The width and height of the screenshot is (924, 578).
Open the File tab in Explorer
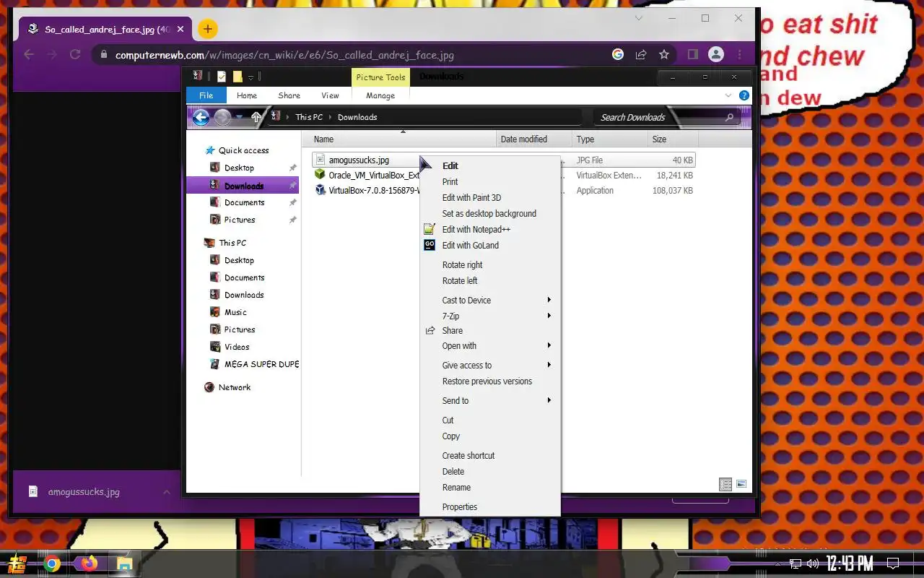coord(206,95)
